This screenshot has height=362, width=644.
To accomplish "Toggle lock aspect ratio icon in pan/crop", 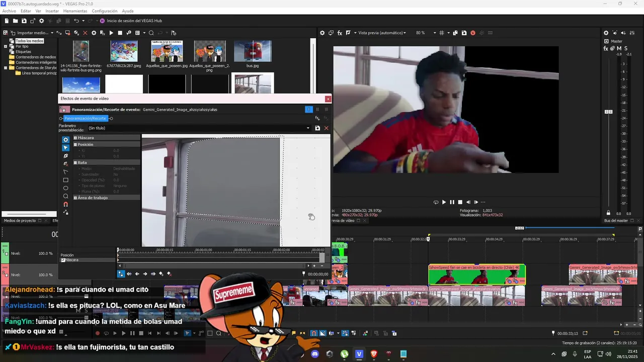I will pyautogui.click(x=65, y=212).
